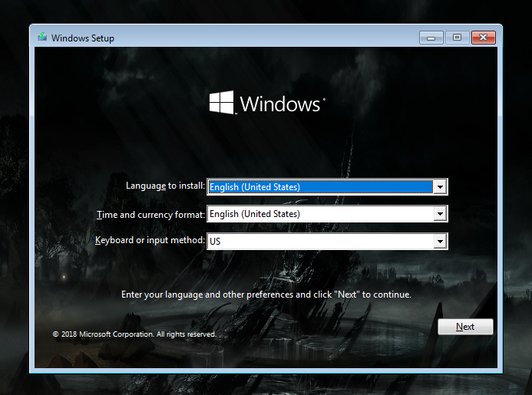The width and height of the screenshot is (532, 395).
Task: Maximize the Windows Setup window
Action: (457, 38)
